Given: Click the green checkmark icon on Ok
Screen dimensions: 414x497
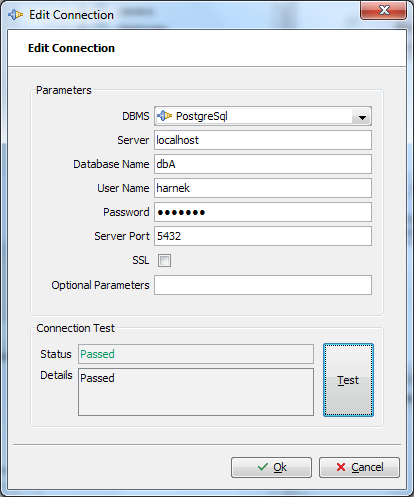Looking at the screenshot, I should click(x=263, y=467).
